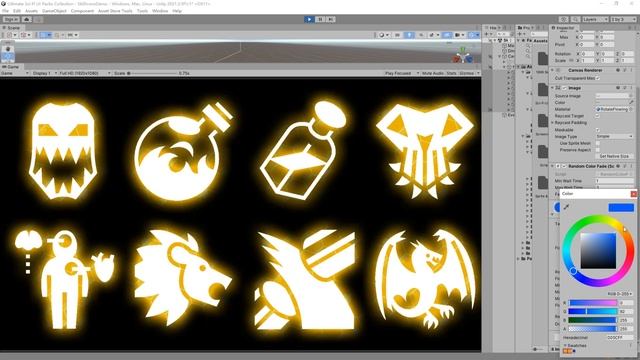Switch to the Game tab
The width and height of the screenshot is (640, 360).
(x=11, y=67)
